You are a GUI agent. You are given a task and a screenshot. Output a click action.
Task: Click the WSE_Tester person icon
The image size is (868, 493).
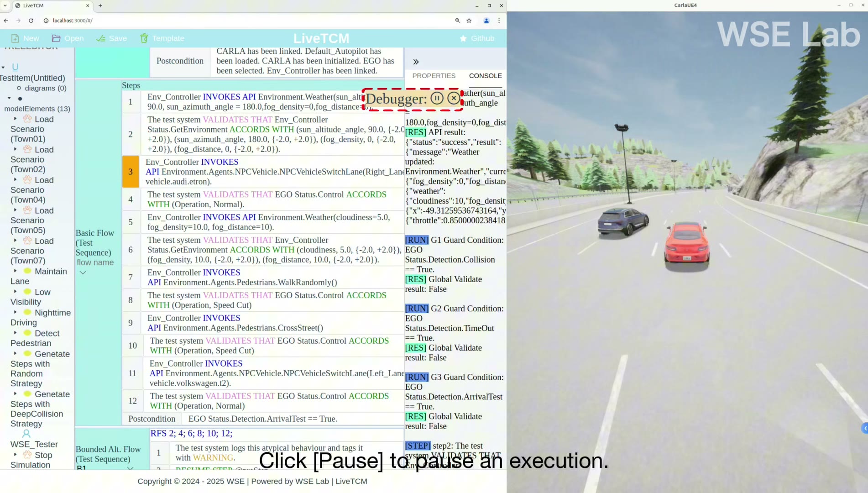tap(26, 434)
